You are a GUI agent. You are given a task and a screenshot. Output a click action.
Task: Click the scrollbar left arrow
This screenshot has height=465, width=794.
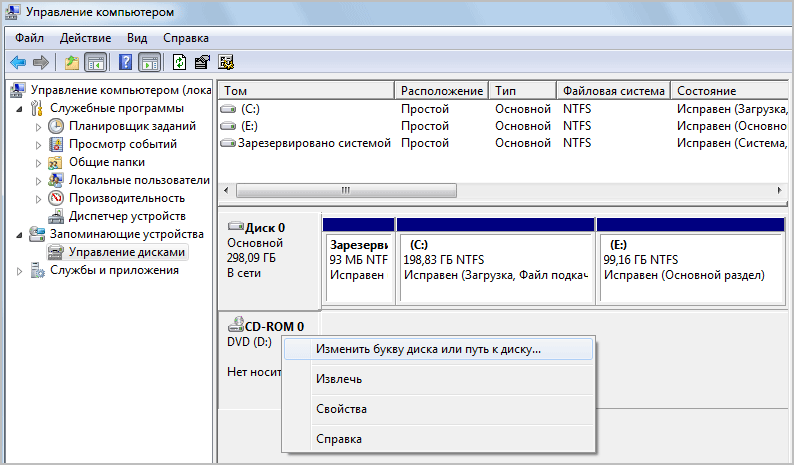pyautogui.click(x=226, y=190)
